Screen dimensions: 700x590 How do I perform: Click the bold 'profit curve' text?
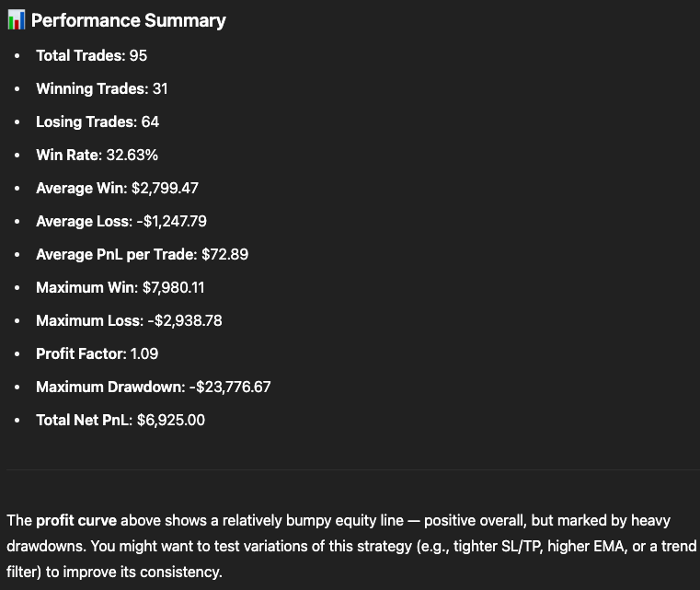point(76,520)
